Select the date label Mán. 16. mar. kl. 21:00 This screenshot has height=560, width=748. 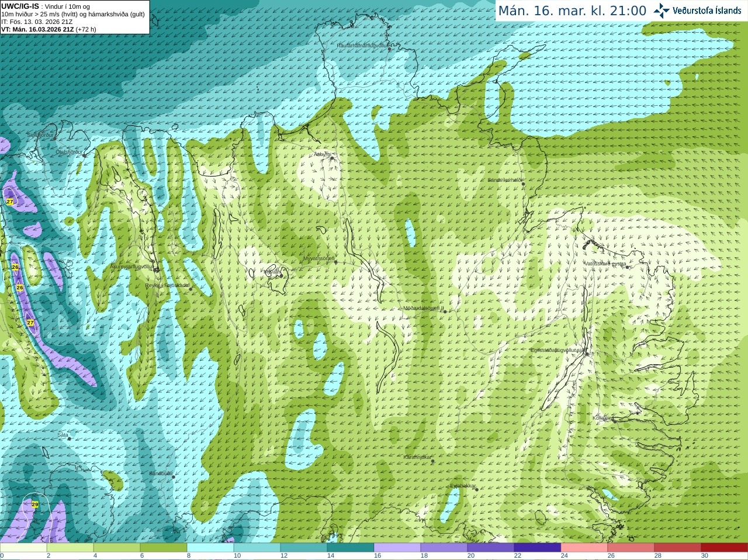[572, 11]
